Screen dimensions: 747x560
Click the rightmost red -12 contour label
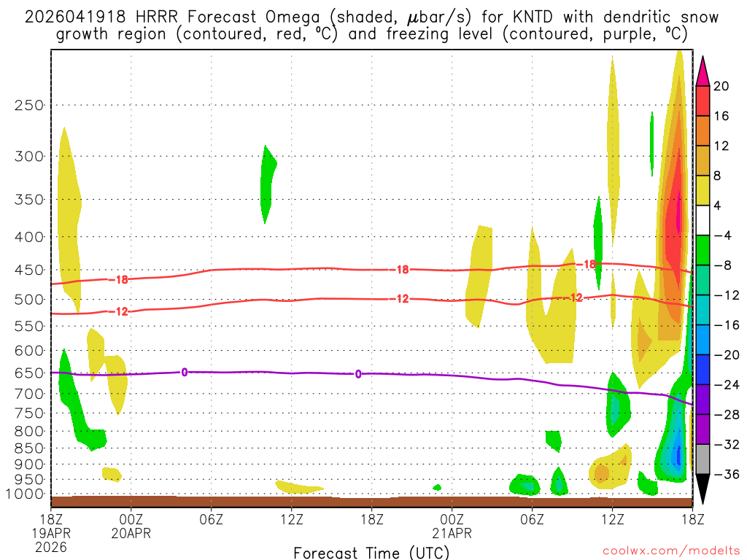[x=573, y=297]
